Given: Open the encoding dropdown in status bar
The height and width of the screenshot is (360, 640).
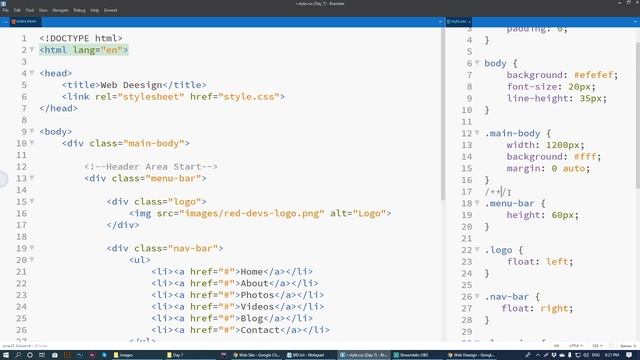Looking at the screenshot, I should tap(576, 346).
